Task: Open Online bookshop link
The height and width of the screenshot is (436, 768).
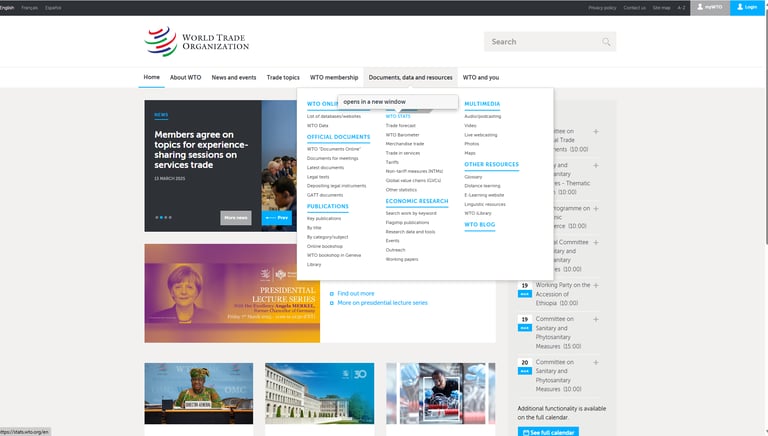Action: click(x=325, y=246)
